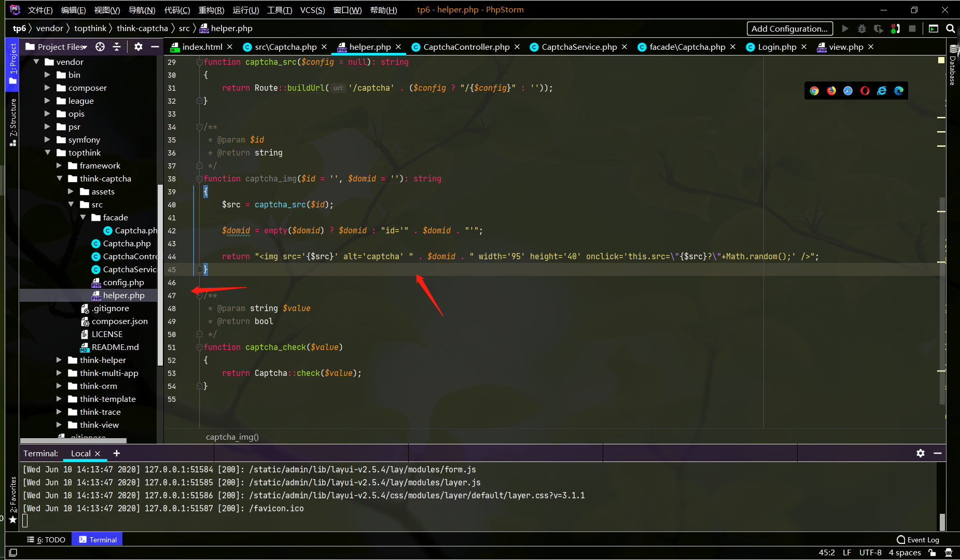
Task: Hide the Project panel with minus icon
Action: coord(155,47)
